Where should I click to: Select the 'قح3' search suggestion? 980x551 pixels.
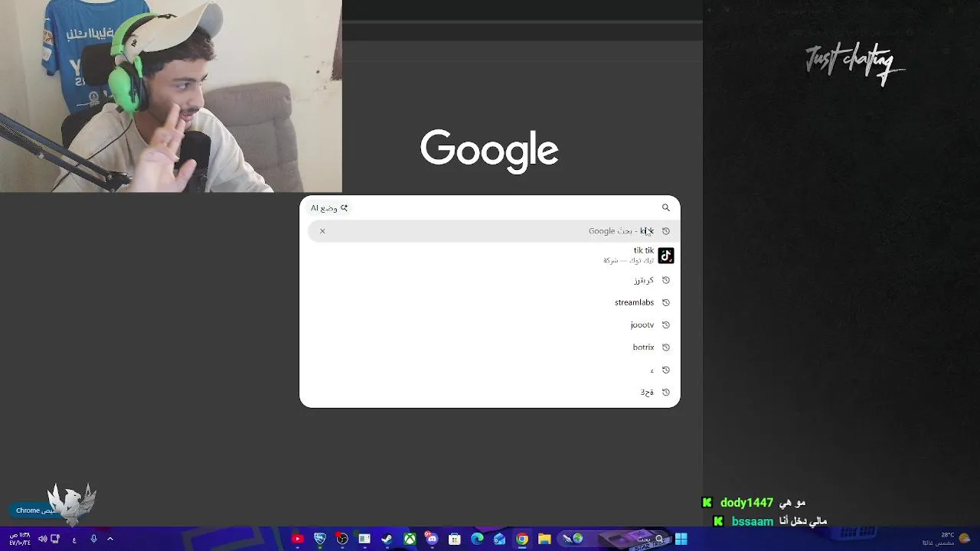(490, 392)
